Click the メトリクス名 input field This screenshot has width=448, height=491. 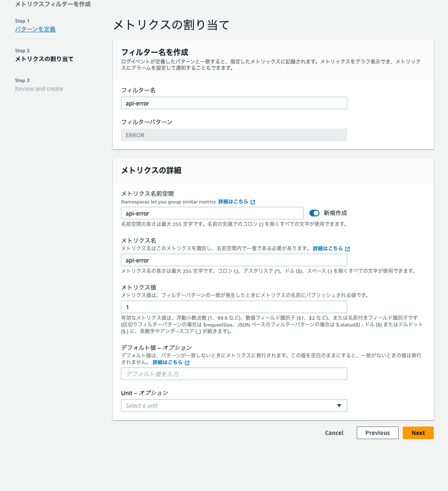[x=234, y=260]
